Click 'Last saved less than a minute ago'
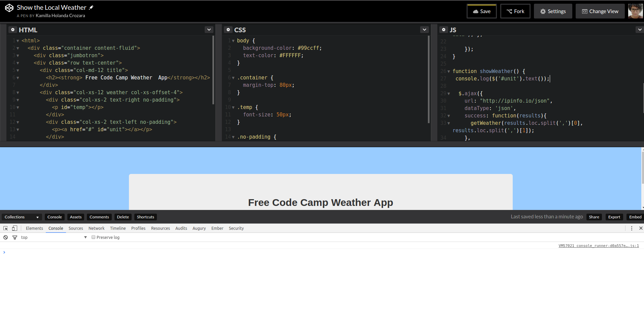 (547, 217)
